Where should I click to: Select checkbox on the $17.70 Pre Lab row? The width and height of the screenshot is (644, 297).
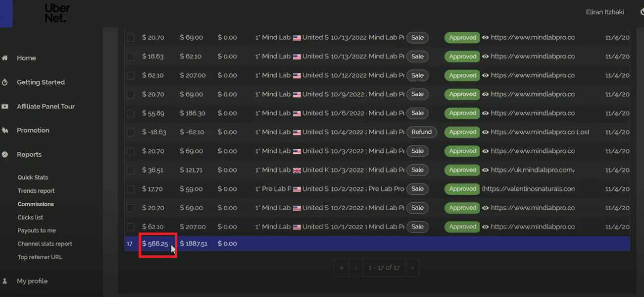131,189
